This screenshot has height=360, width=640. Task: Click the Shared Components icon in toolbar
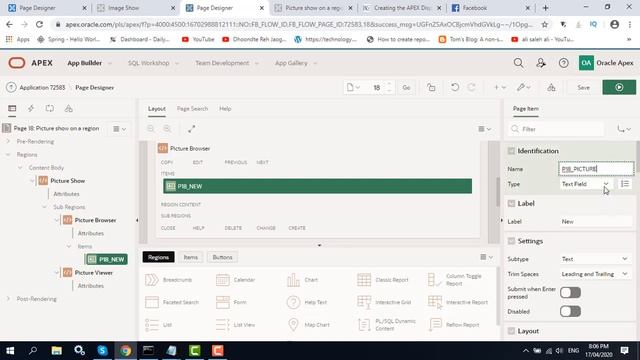551,87
